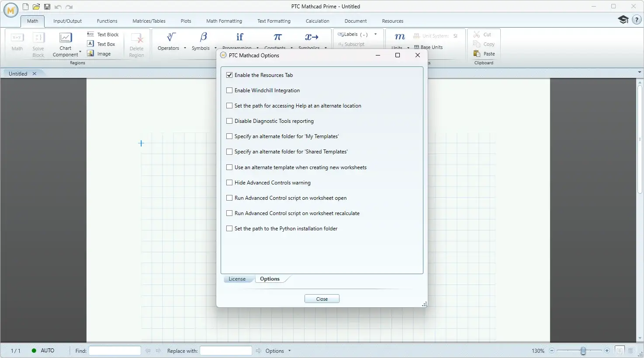Image resolution: width=644 pixels, height=358 pixels.
Task: Open the Labels dropdown
Action: [x=375, y=35]
